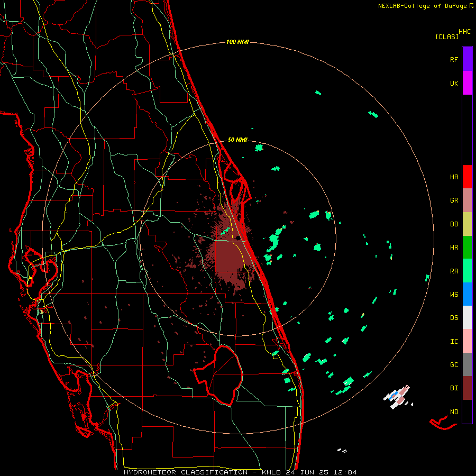
Task: Click the [CLAS] units label
Action: click(x=447, y=36)
